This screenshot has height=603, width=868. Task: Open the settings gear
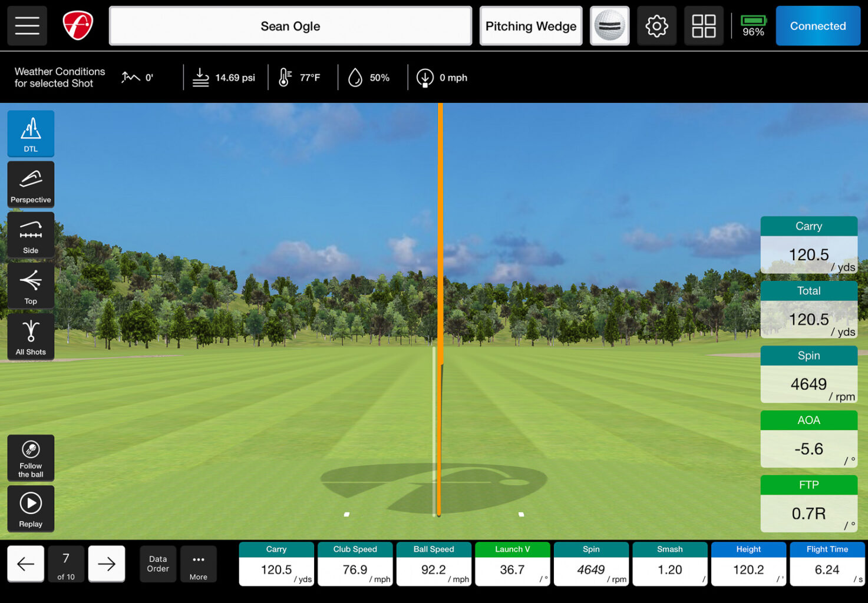tap(656, 25)
